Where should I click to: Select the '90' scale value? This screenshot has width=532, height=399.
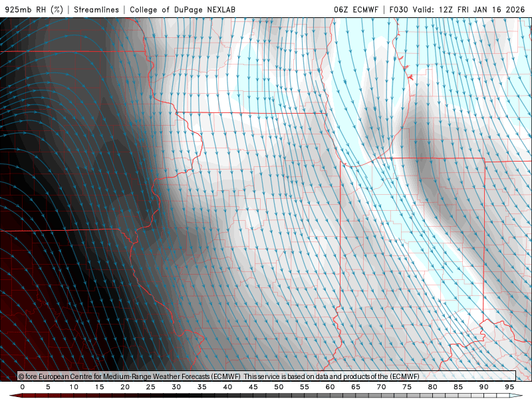point(484,387)
